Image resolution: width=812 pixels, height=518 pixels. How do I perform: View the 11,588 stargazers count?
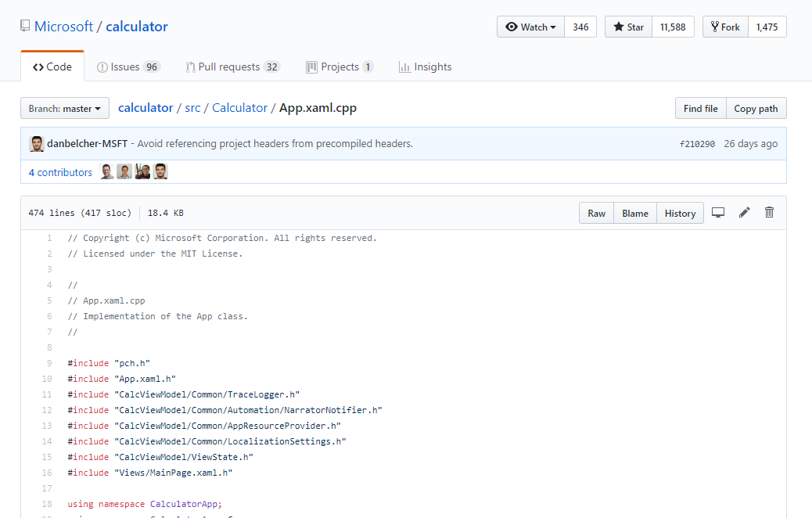[673, 27]
